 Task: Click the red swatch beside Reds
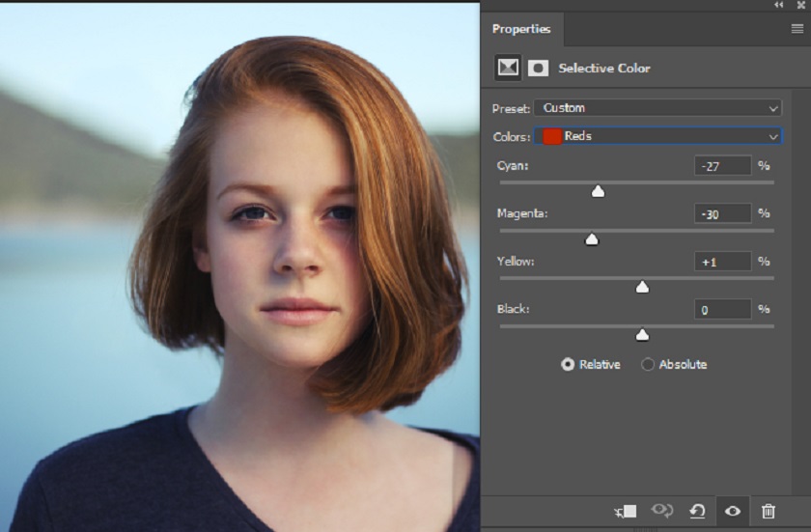pyautogui.click(x=551, y=136)
